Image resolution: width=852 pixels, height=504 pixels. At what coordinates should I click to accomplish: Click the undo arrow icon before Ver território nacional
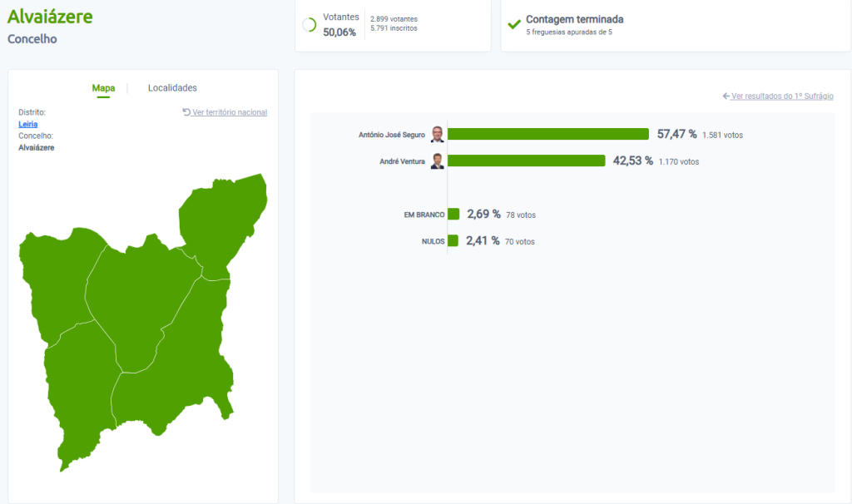(x=186, y=112)
